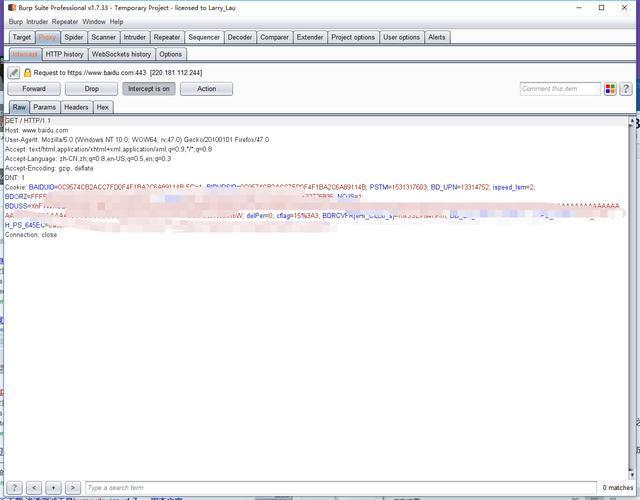Select the Headers view tab

(x=76, y=107)
